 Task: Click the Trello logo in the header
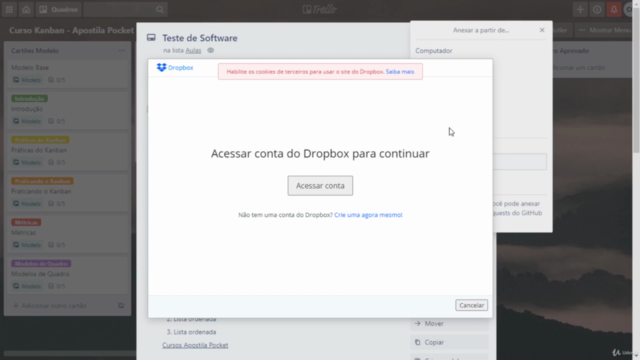pyautogui.click(x=320, y=9)
